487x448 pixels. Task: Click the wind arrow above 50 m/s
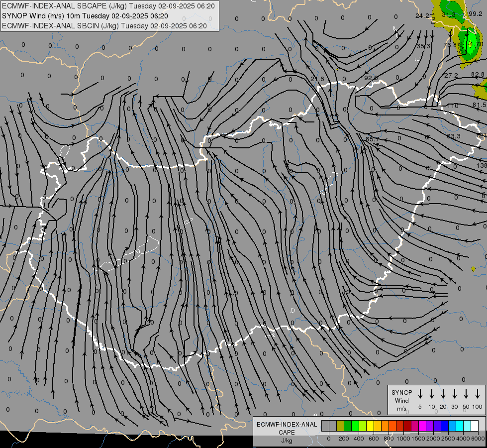466,394
